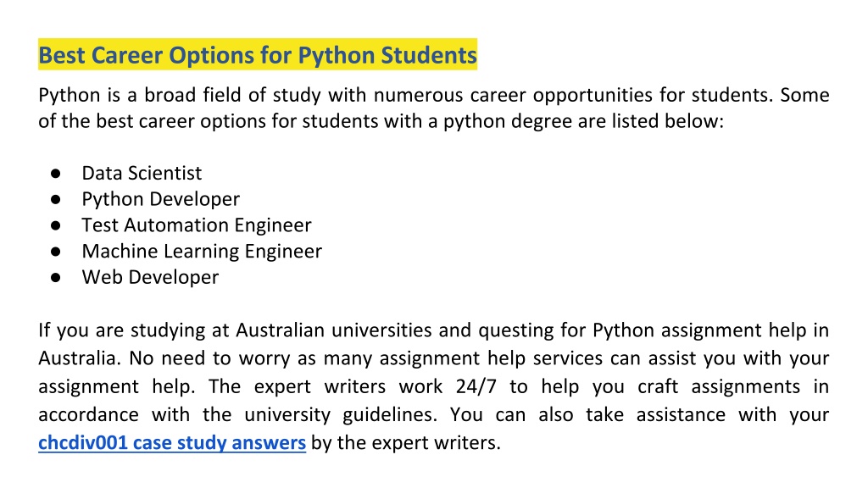Click the bullet point beside Web Developer
This screenshot has height=488, width=868.
coord(55,278)
